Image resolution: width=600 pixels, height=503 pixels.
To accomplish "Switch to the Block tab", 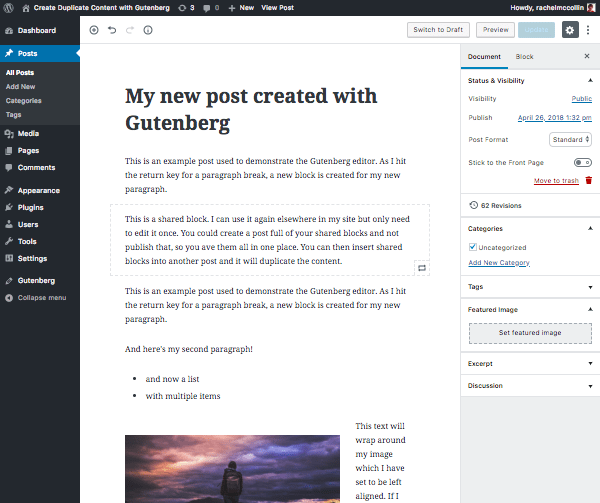I will click(x=524, y=57).
